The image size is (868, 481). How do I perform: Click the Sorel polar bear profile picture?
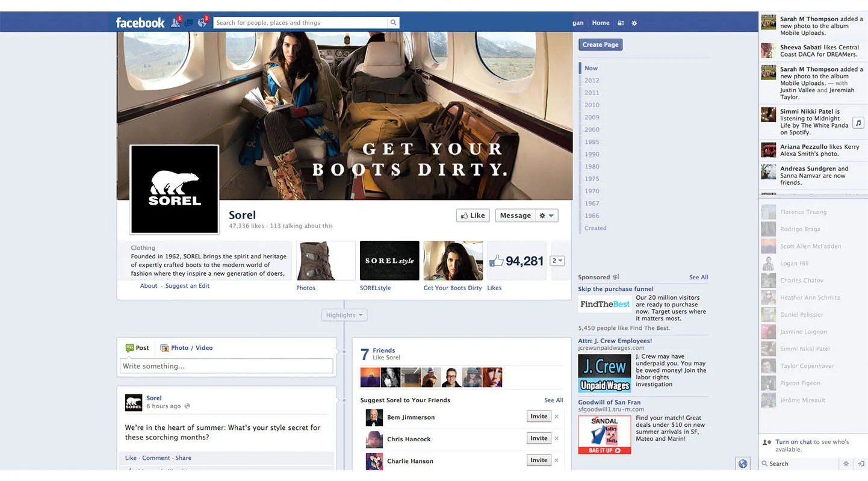(175, 189)
